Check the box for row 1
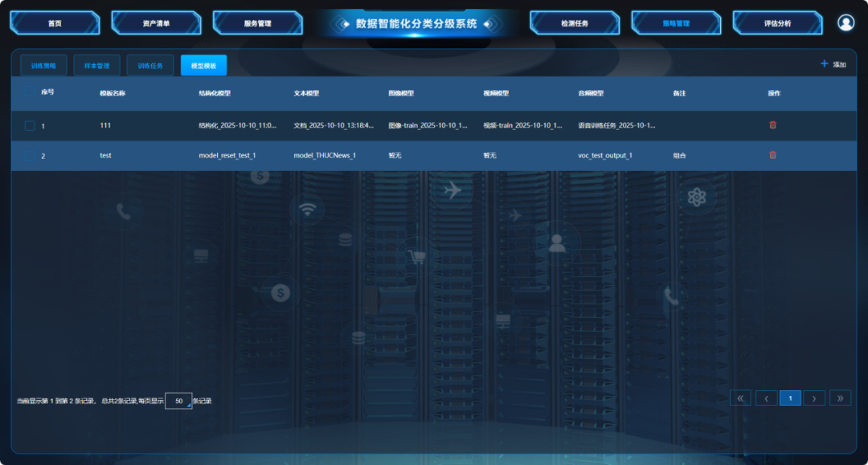The image size is (868, 465). (30, 125)
